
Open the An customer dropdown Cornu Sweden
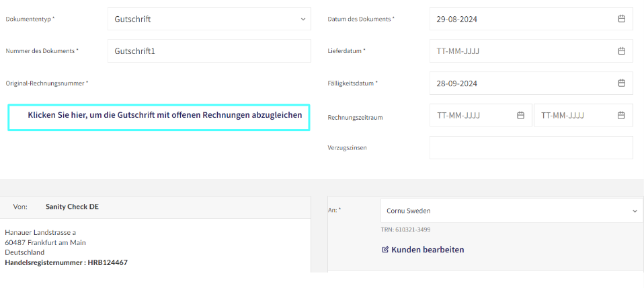click(512, 211)
